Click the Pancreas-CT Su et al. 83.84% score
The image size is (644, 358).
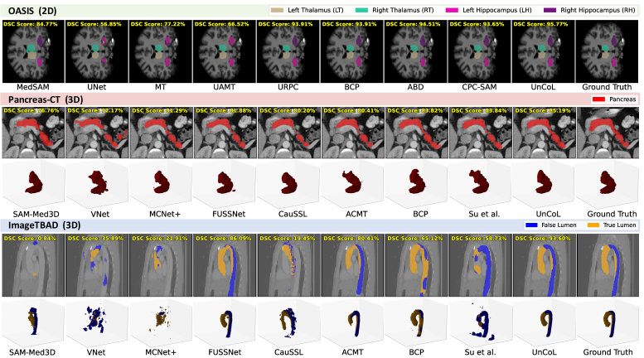coord(478,110)
